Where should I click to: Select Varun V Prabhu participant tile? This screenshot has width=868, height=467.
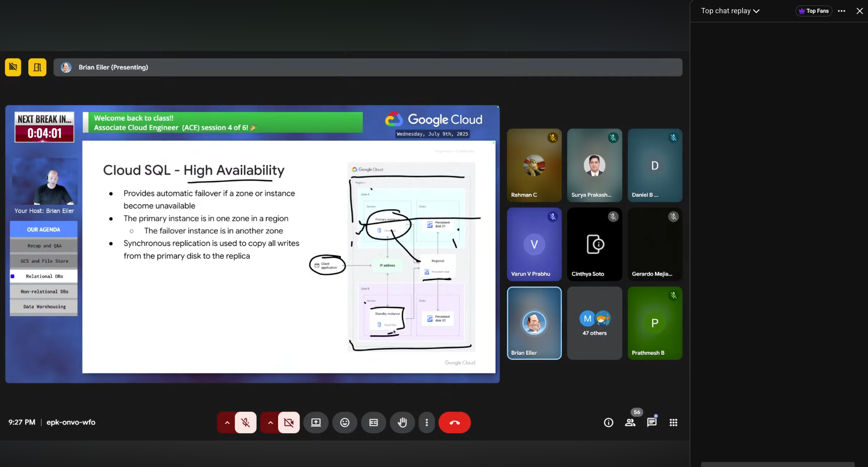[534, 244]
